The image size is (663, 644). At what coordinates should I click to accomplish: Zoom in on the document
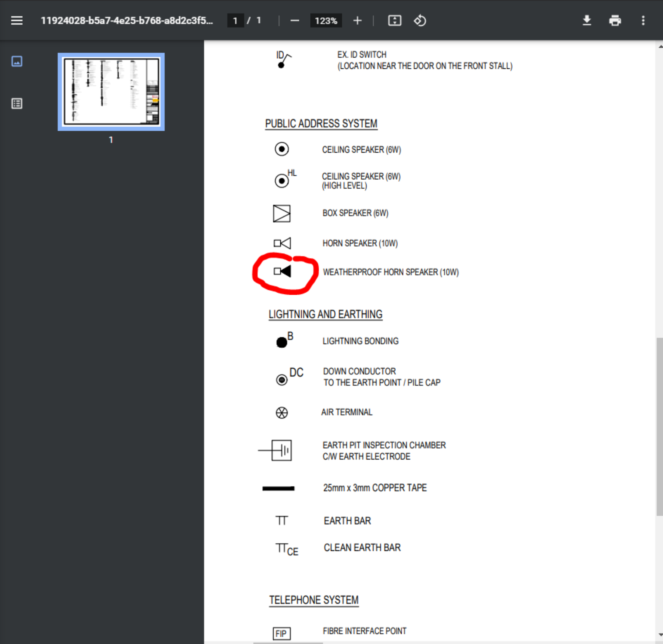(x=357, y=20)
